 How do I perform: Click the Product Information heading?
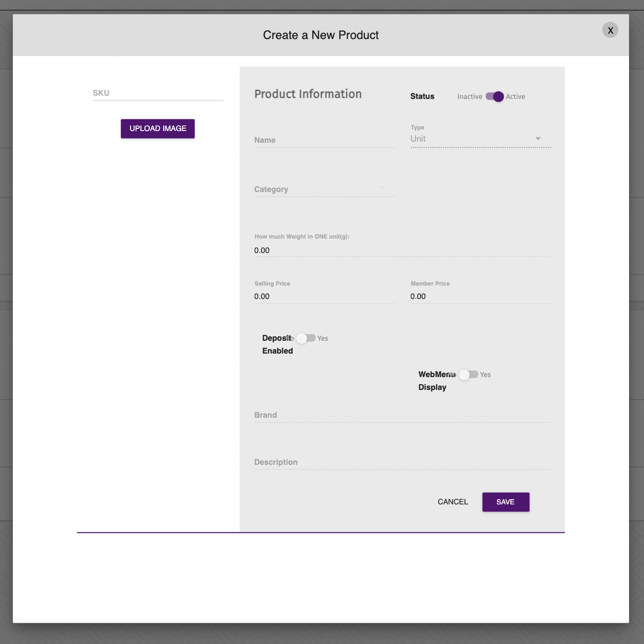point(308,94)
